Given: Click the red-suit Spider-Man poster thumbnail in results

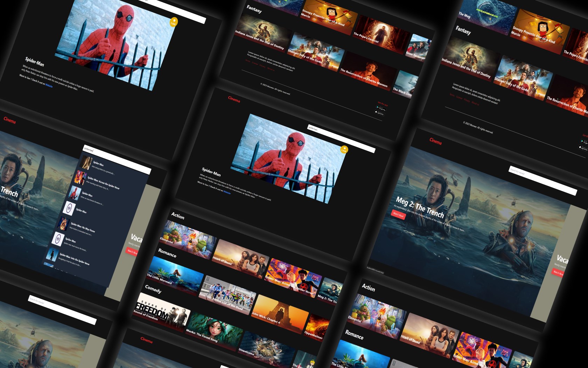Looking at the screenshot, I should coord(75,193).
